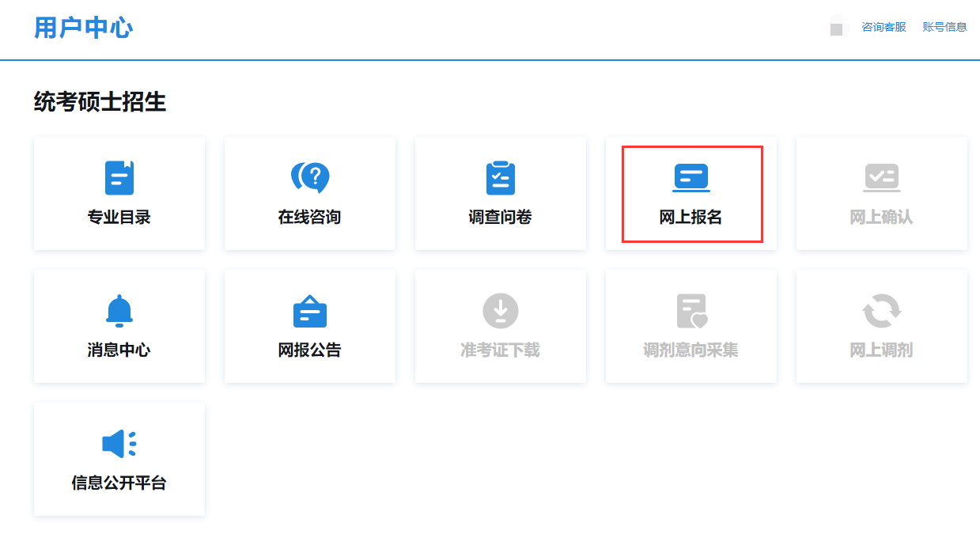Image resolution: width=980 pixels, height=534 pixels.
Task: Click the 网上报名 laptop icon
Action: point(691,178)
